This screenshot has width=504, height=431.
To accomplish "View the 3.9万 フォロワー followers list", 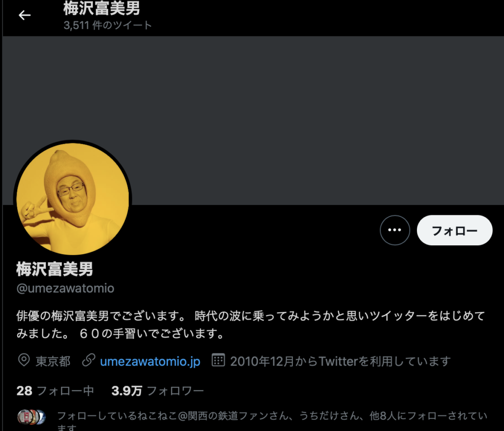I will (157, 391).
